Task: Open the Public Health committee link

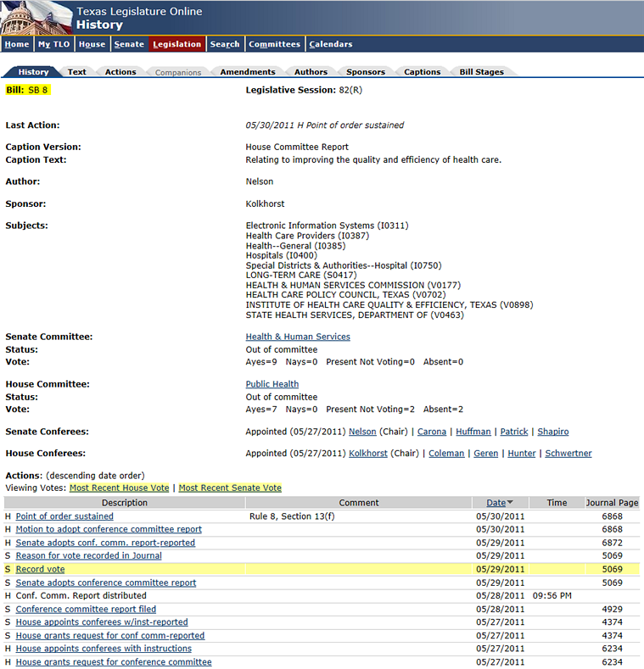Action: pos(272,384)
